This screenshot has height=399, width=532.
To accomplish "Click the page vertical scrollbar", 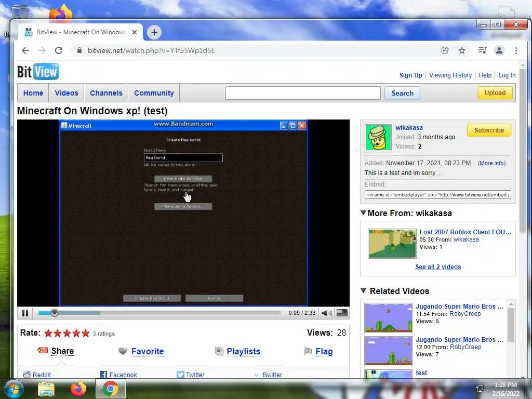I will click(x=523, y=150).
